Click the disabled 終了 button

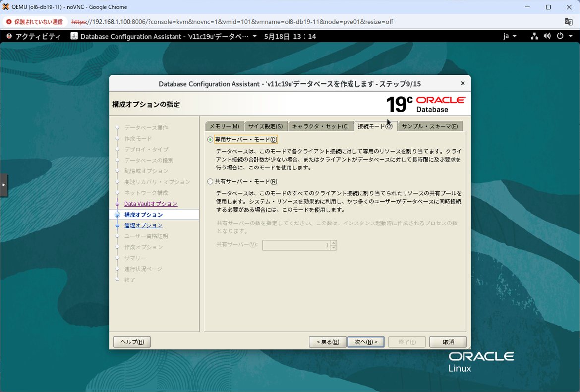pyautogui.click(x=407, y=342)
